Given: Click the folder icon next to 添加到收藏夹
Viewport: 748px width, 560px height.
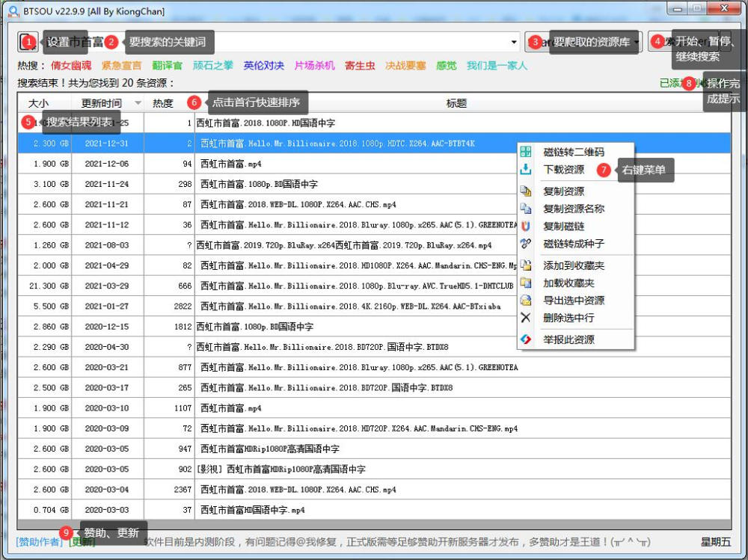Looking at the screenshot, I should 526,265.
